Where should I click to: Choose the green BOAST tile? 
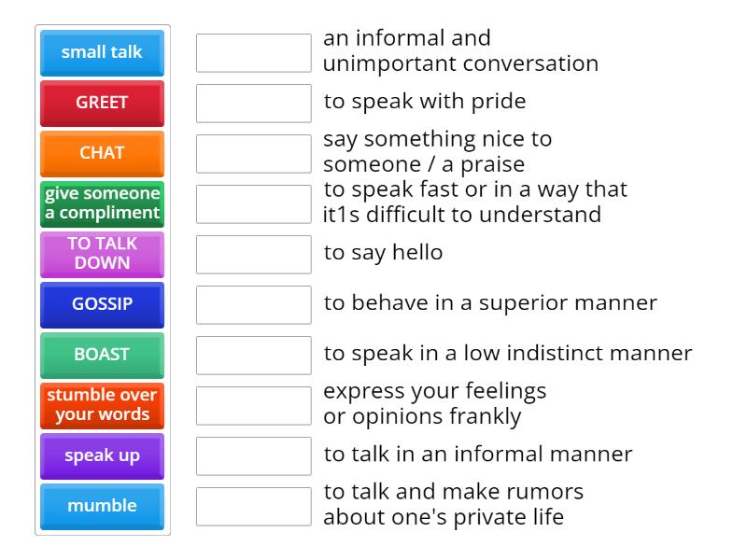(x=102, y=355)
